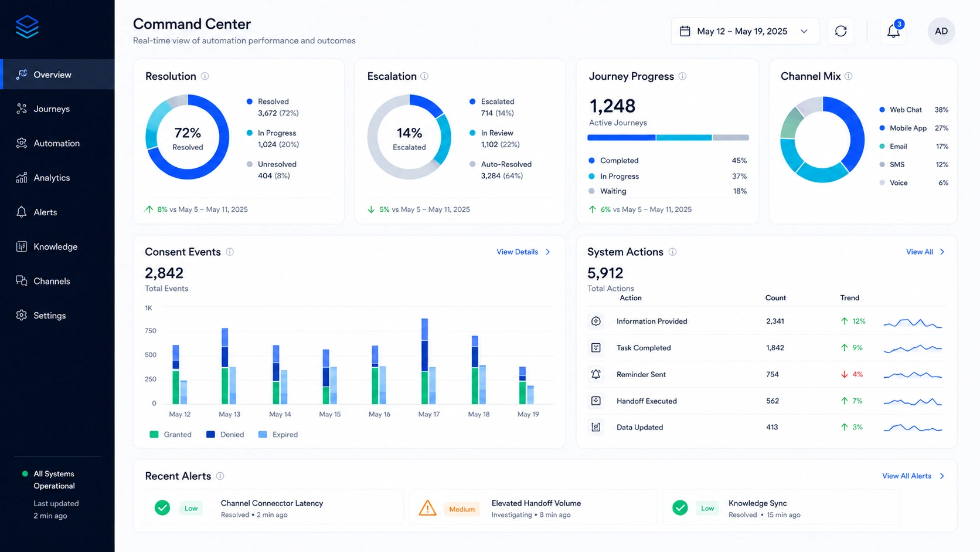The height and width of the screenshot is (552, 980).
Task: Click the calendar icon in date picker
Action: click(685, 31)
